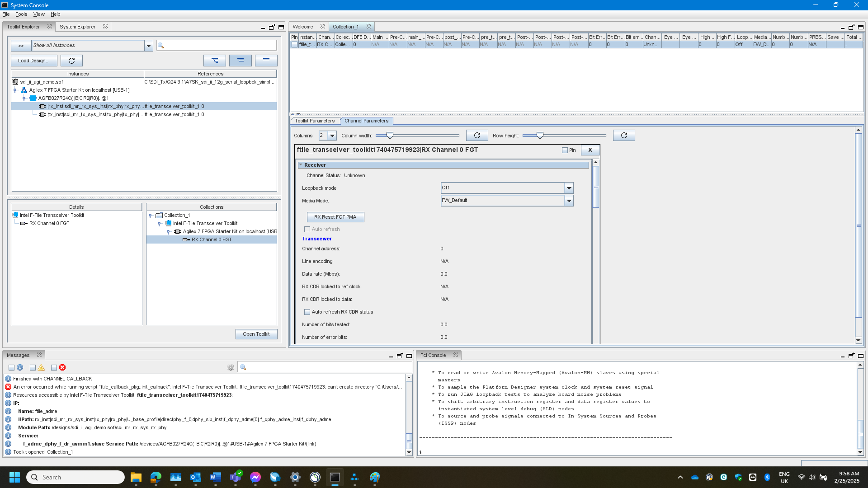Click the Open Toolkit button
This screenshot has width=868, height=488.
[x=256, y=334]
